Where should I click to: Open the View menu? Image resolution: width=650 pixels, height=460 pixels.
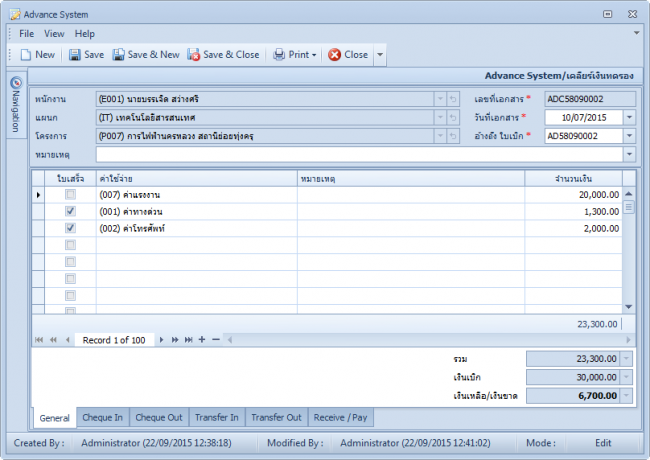pos(54,34)
